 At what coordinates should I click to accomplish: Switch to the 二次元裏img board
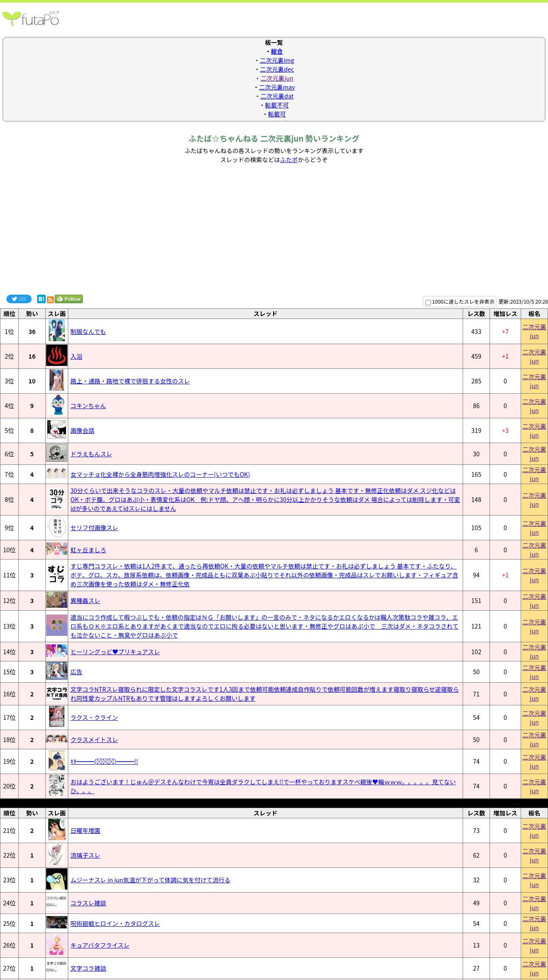click(277, 61)
